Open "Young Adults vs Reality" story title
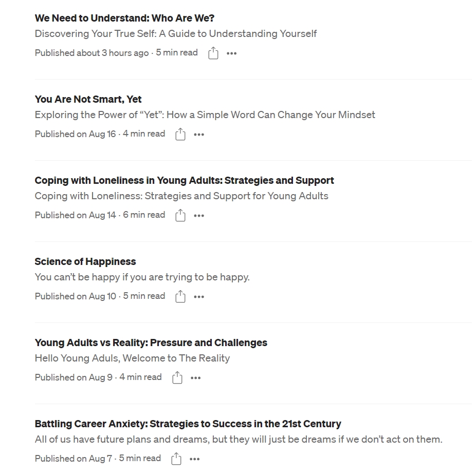Viewport: 476px width, 475px height. point(151,343)
